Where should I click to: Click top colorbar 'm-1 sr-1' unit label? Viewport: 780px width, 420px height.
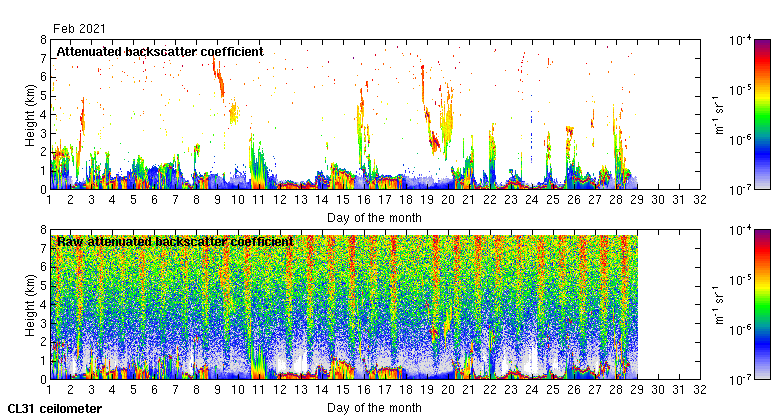coord(718,115)
